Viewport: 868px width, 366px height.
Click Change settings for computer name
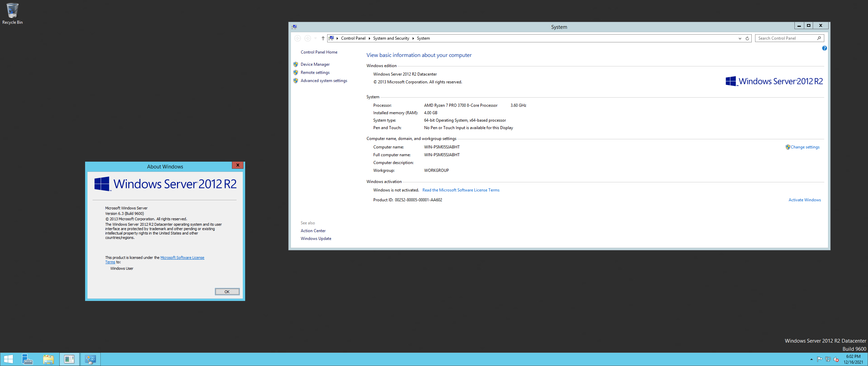point(805,147)
